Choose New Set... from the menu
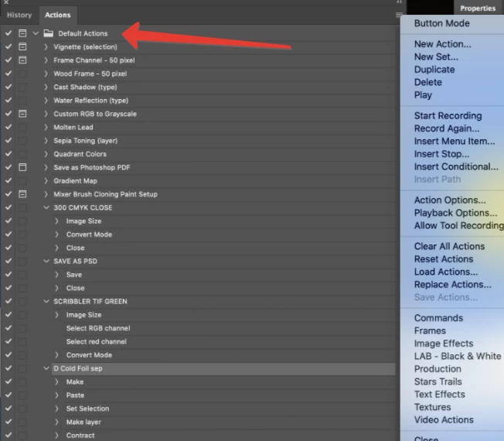The width and height of the screenshot is (504, 441). coord(436,56)
